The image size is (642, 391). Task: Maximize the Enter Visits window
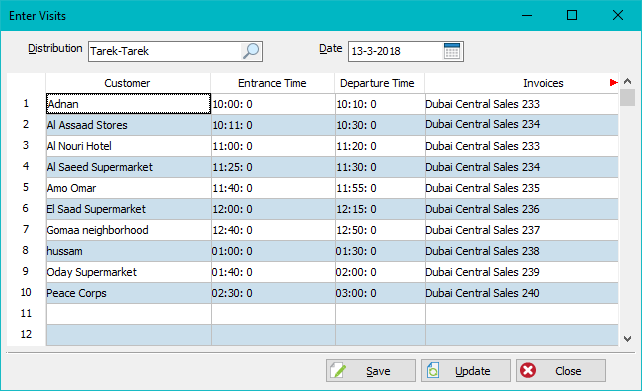pos(572,16)
